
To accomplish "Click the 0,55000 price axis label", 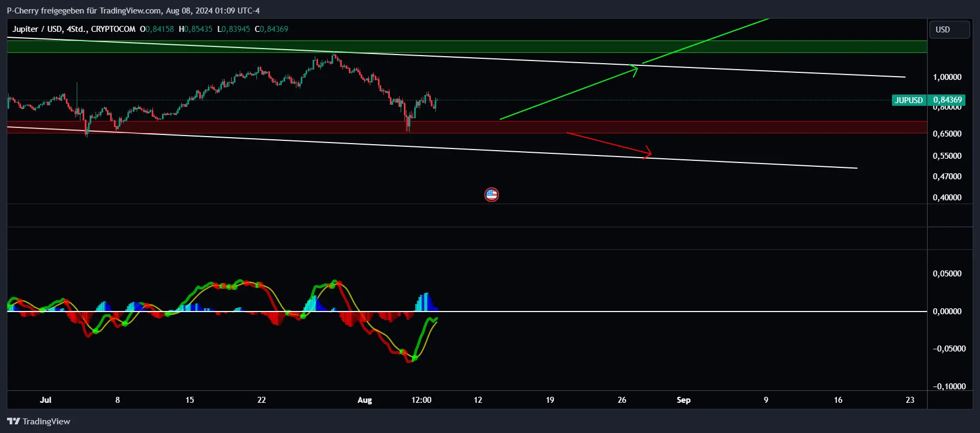I will click(x=947, y=156).
